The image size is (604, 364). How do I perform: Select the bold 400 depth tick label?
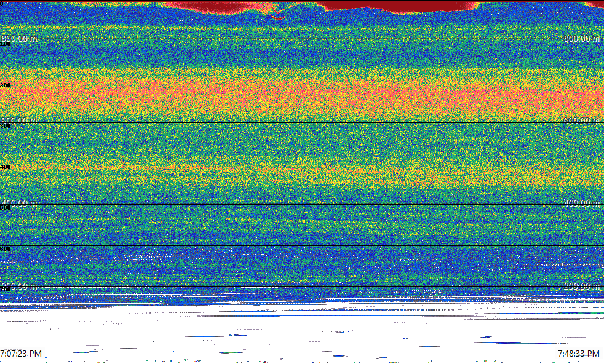click(x=6, y=167)
